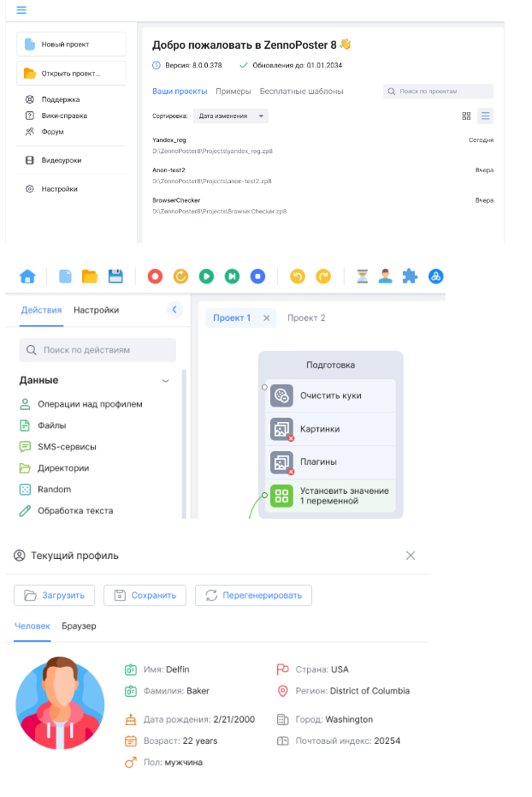Select the Проект 1 tab
Viewport: 532px width, 797px height.
pyautogui.click(x=232, y=318)
